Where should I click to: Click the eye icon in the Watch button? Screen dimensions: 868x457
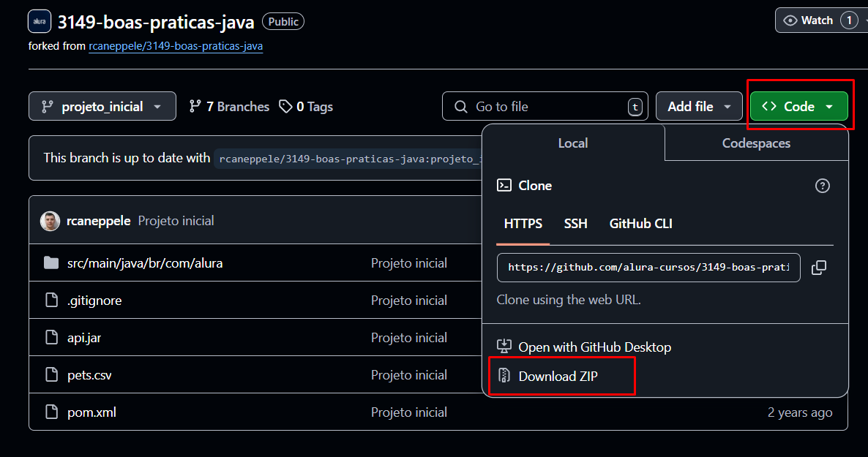(x=790, y=20)
